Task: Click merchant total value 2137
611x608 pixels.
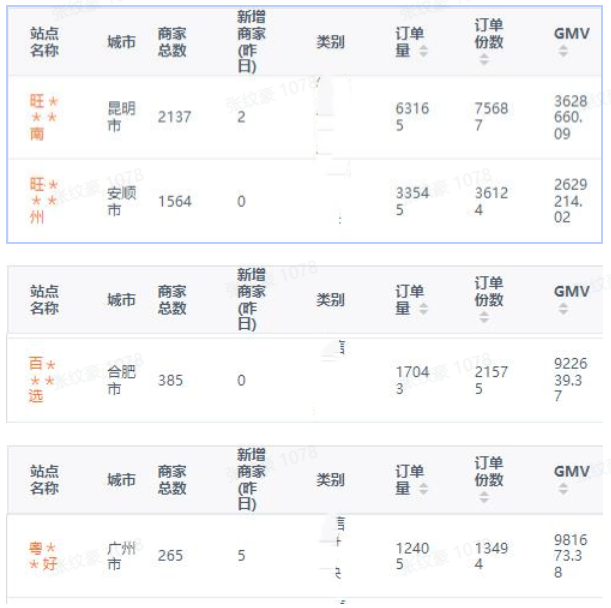Action: (x=174, y=117)
